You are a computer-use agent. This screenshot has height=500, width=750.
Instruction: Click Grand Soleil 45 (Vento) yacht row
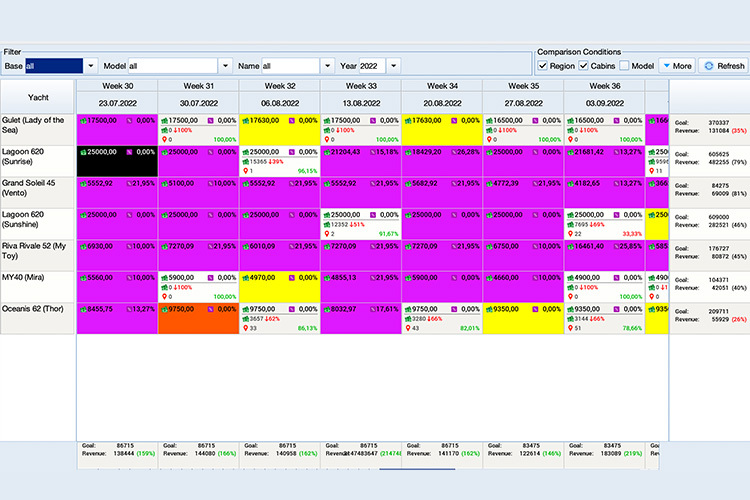pos(38,191)
